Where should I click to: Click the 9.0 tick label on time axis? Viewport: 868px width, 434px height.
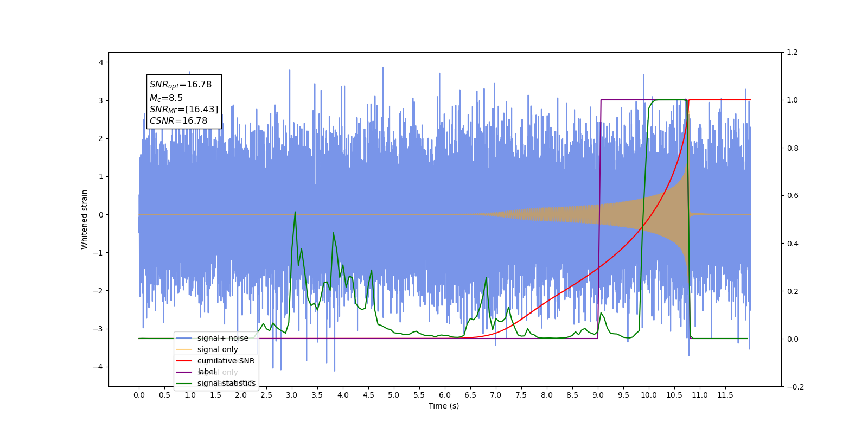coord(598,395)
